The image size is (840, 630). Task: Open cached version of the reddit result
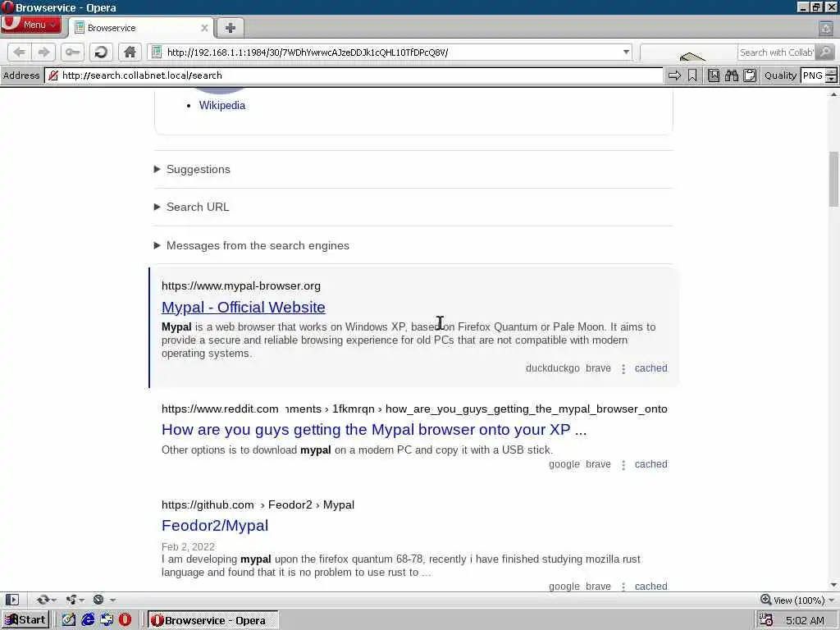click(x=651, y=464)
